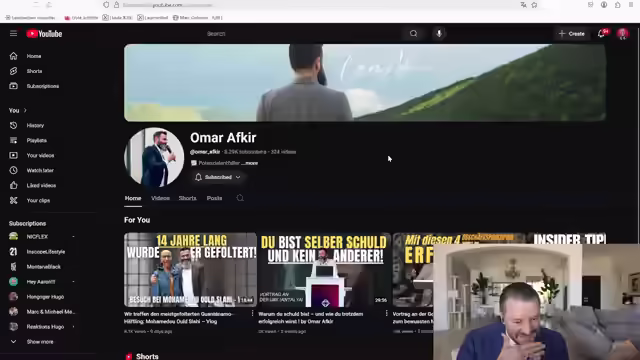This screenshot has width=640, height=360.
Task: Click the @omar_afkir handle
Action: pos(205,152)
